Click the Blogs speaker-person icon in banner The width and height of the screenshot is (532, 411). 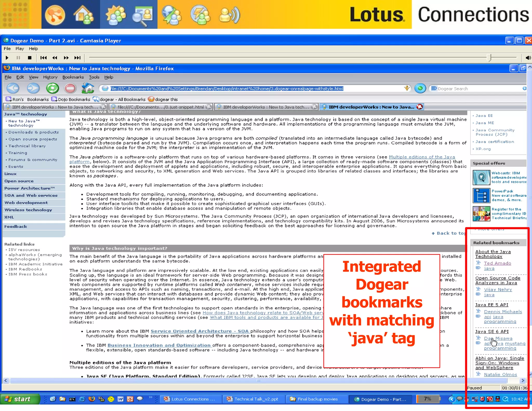[x=230, y=15]
